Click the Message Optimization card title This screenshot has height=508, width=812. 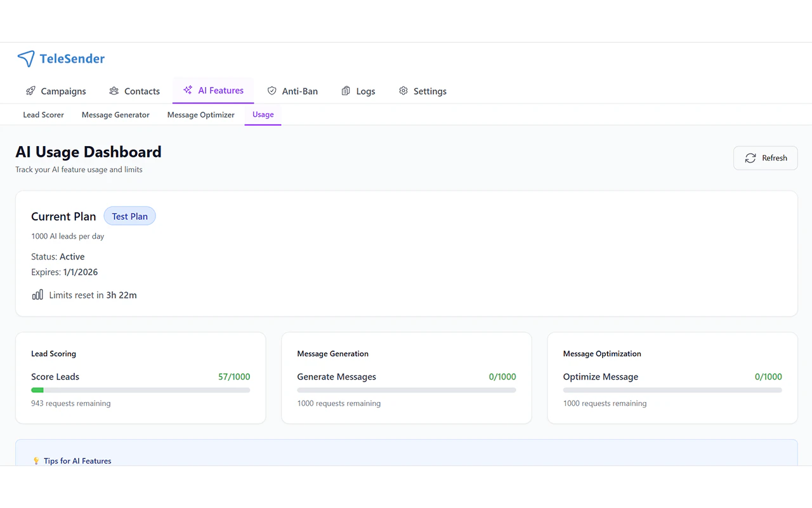click(x=602, y=354)
